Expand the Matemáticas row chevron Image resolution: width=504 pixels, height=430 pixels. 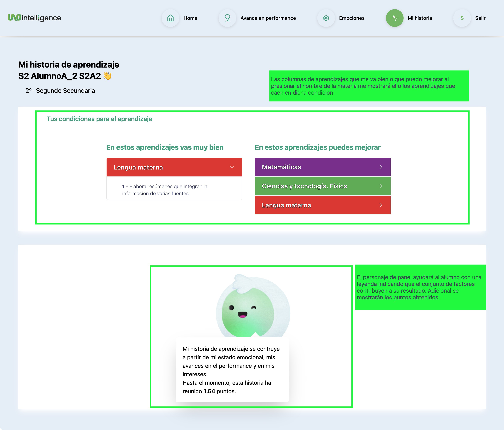coord(381,167)
